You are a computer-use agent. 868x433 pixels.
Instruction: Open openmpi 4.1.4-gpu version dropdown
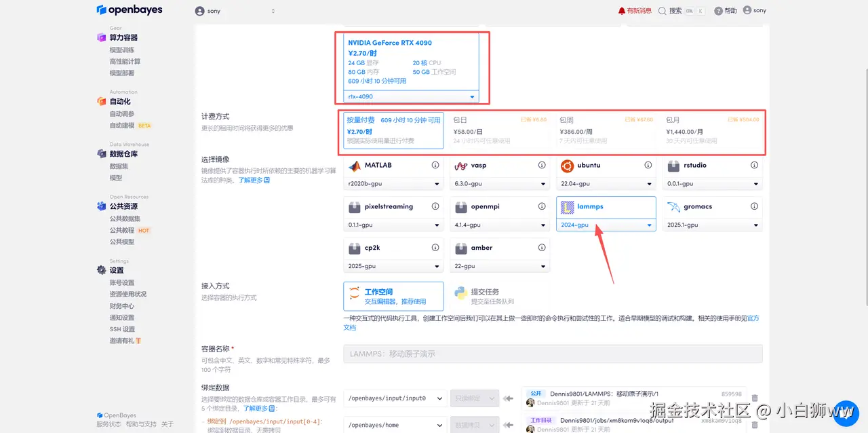(x=500, y=225)
